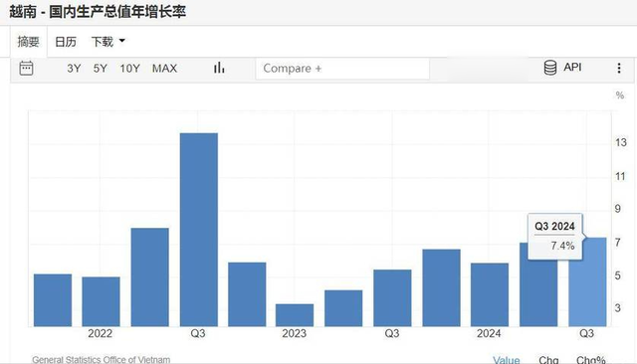Open the three-dot more options menu
637x364 pixels.
click(619, 69)
